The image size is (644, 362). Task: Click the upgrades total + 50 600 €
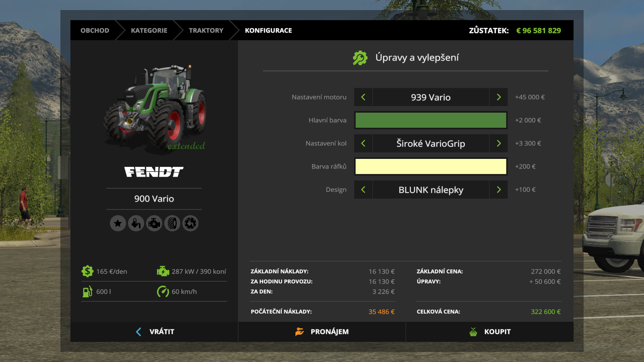545,282
